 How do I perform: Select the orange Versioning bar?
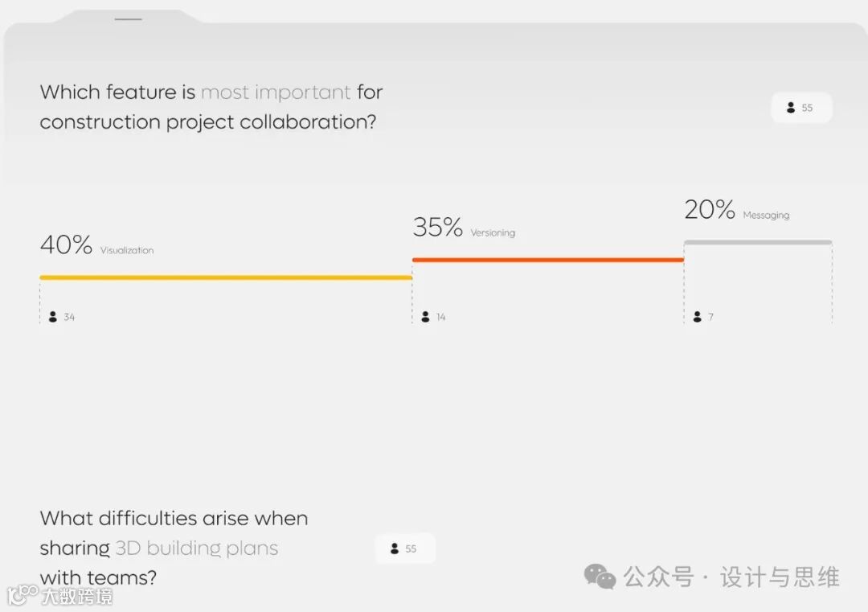pyautogui.click(x=547, y=260)
